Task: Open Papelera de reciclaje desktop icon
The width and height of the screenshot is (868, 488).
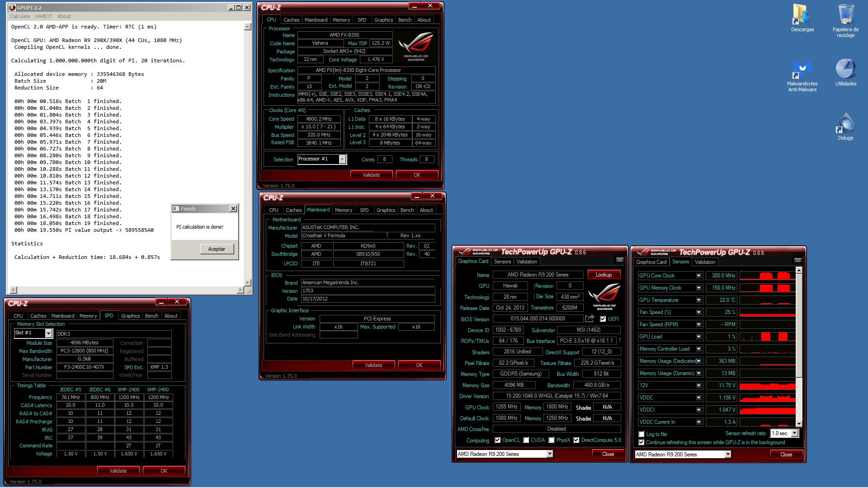Action: point(845,20)
